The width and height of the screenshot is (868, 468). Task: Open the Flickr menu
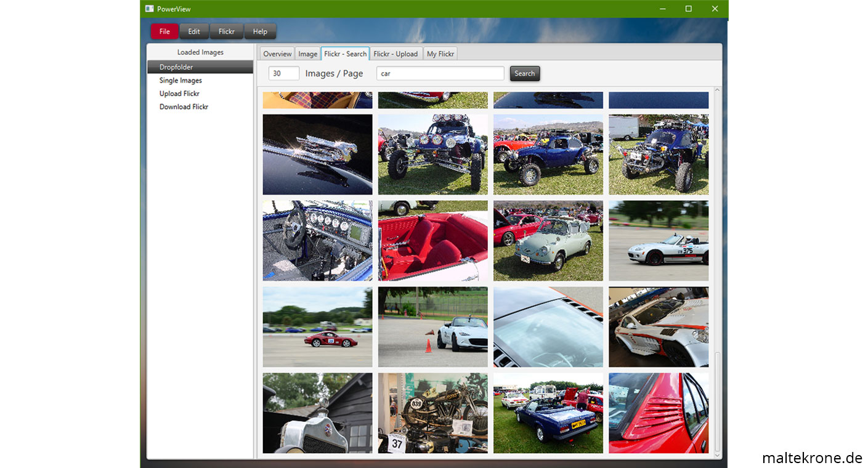click(227, 31)
